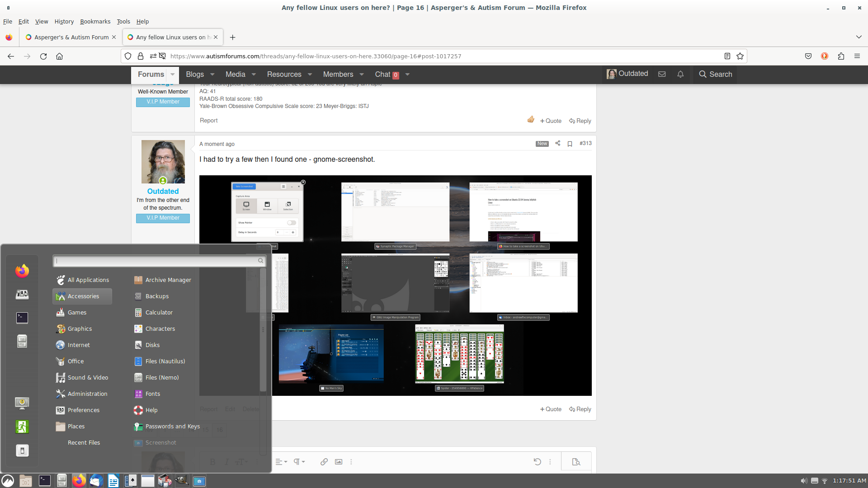The image size is (868, 488).
Task: List all tabs with the chevron button
Action: pyautogui.click(x=859, y=37)
